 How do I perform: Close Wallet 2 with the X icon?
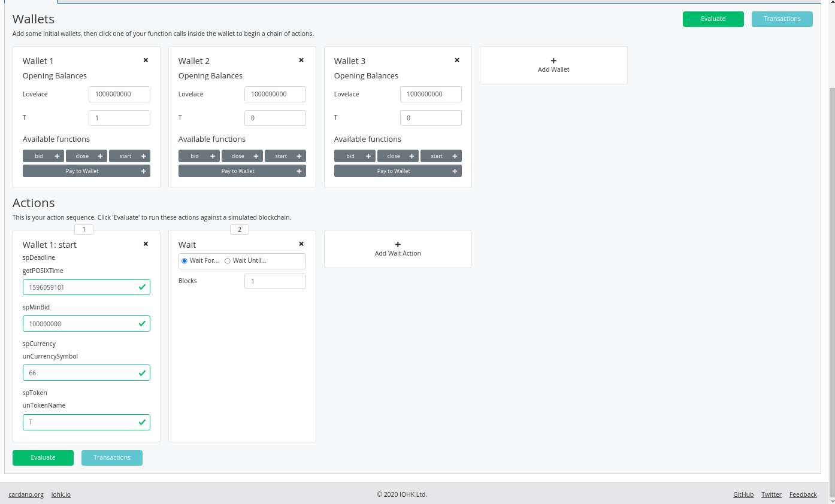[x=301, y=60]
